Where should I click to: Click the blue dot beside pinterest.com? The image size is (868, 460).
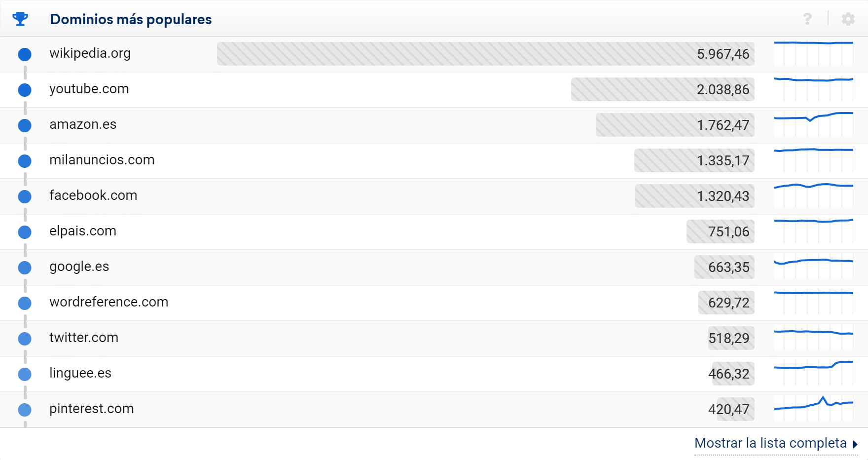coord(25,410)
